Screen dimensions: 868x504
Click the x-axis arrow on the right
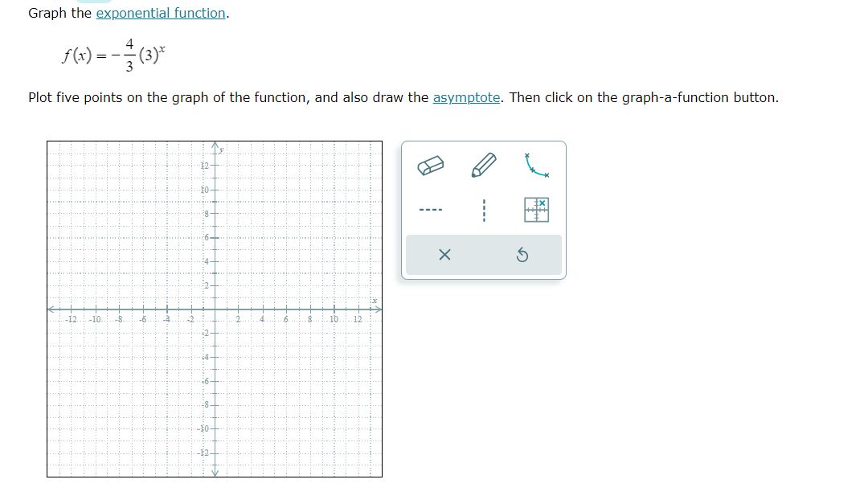coord(379,308)
